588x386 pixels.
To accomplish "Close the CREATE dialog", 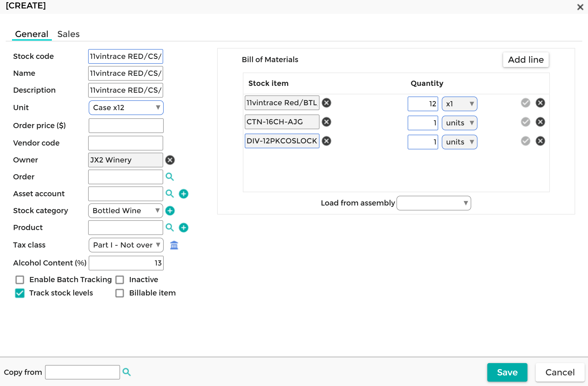I will point(580,7).
